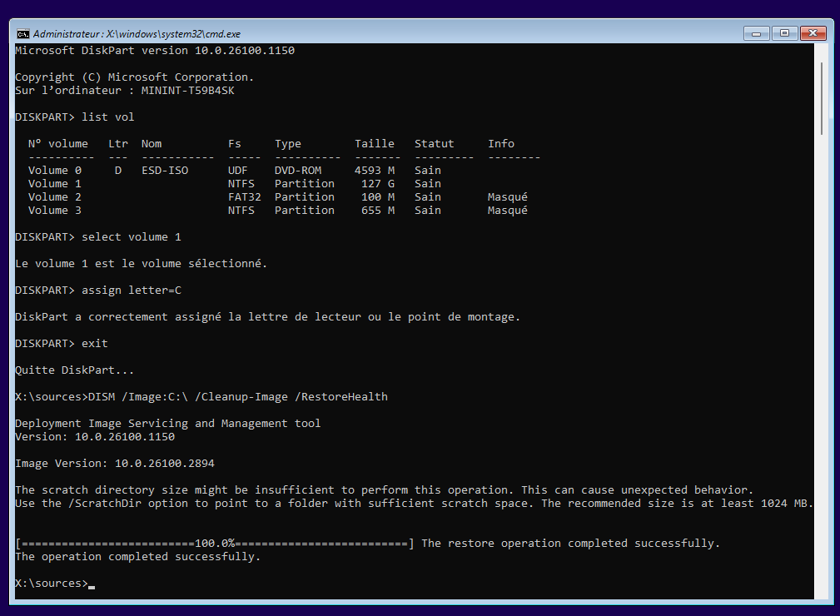Click the cmd.exe icon in title bar

pyautogui.click(x=23, y=34)
